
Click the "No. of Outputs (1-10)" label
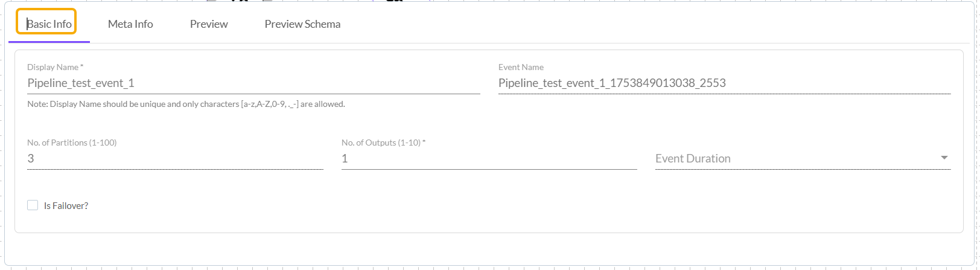click(380, 143)
